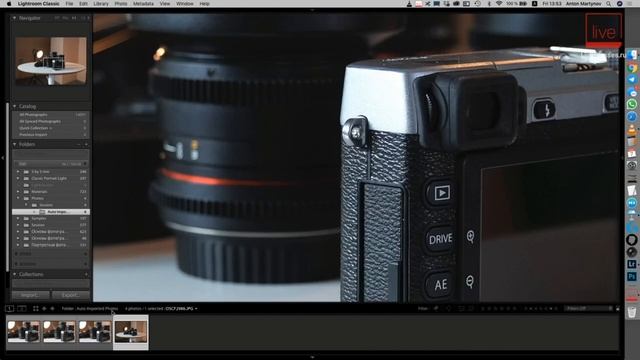Expand the Samples folder
This screenshot has height=360, width=640.
[x=18, y=218]
